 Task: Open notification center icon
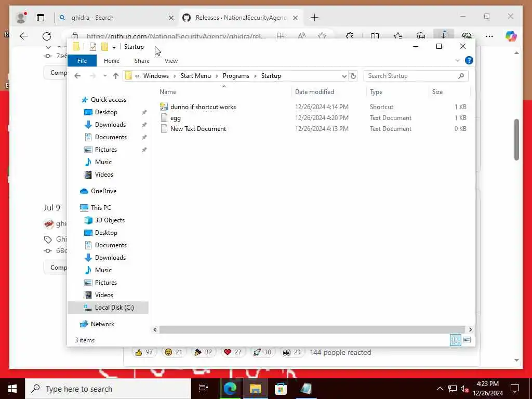pos(515,389)
